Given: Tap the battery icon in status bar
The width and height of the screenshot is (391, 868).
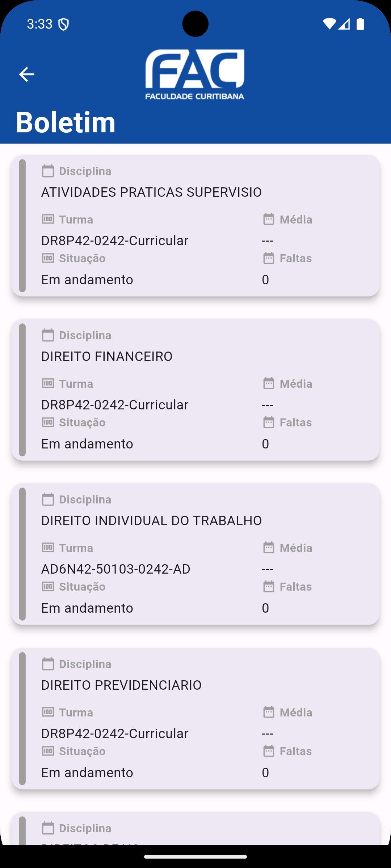Looking at the screenshot, I should pyautogui.click(x=360, y=24).
